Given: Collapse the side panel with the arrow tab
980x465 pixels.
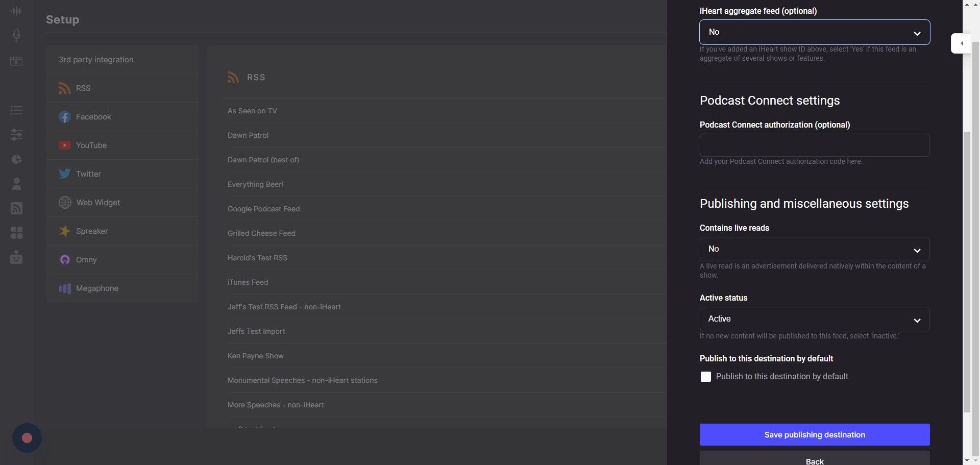Looking at the screenshot, I should pyautogui.click(x=962, y=43).
